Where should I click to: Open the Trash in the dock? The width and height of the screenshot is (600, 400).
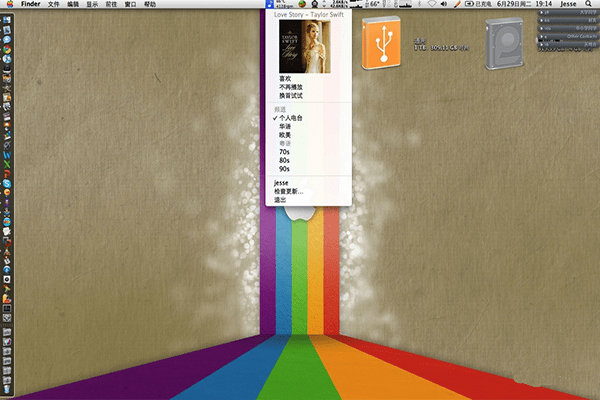pyautogui.click(x=7, y=389)
